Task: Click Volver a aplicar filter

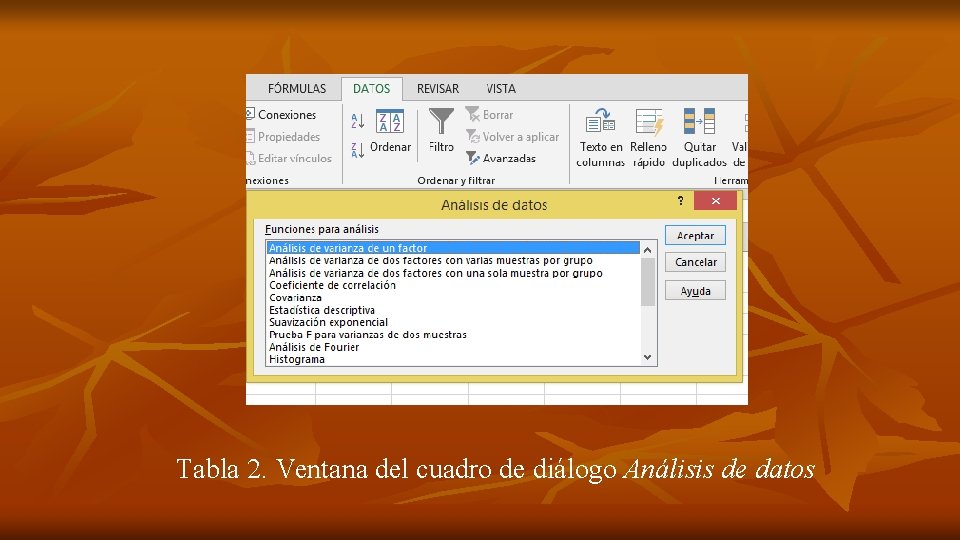Action: [x=512, y=137]
